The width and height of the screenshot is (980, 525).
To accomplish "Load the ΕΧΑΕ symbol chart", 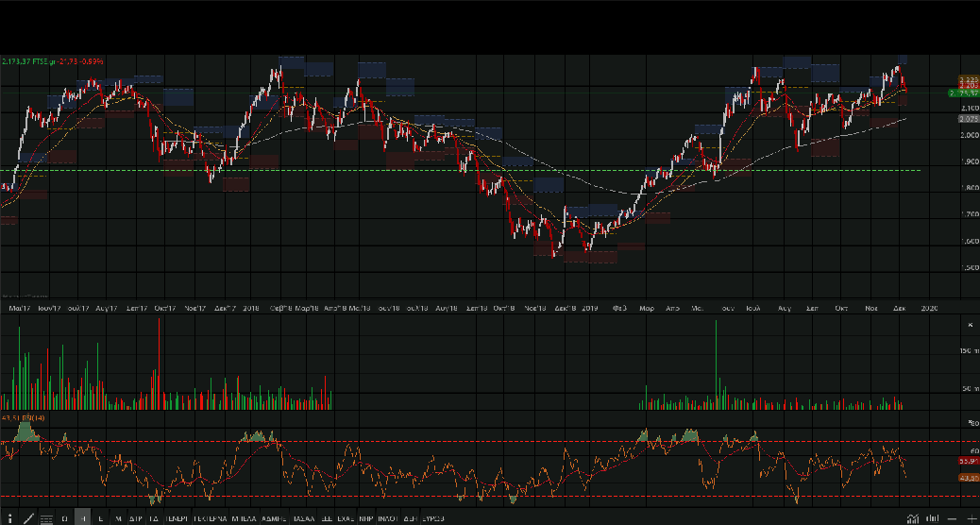I will 343,518.
